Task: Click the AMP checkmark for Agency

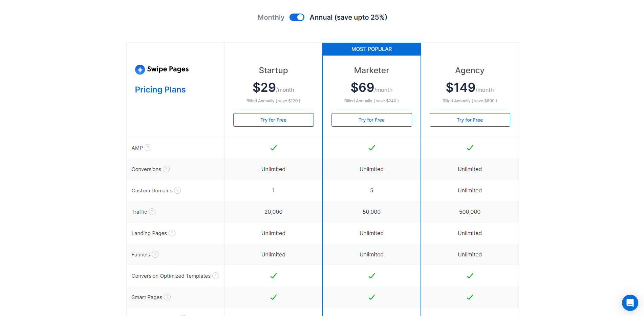Action: coord(470,148)
